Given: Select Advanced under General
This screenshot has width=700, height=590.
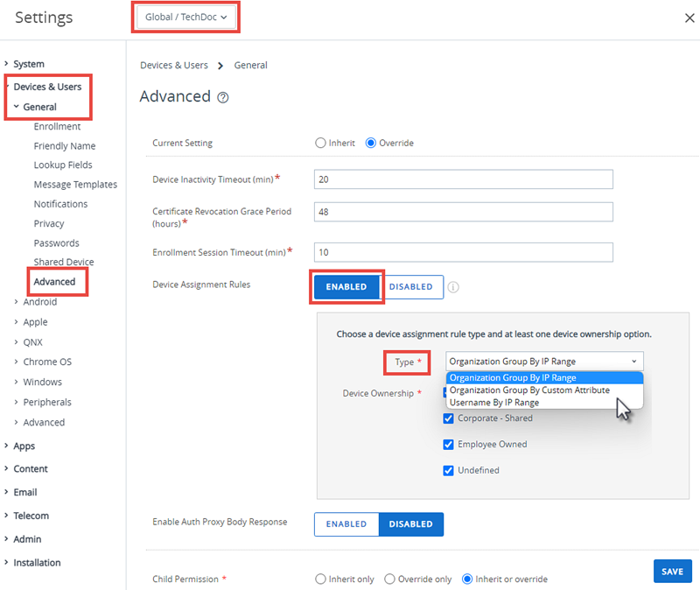Looking at the screenshot, I should [x=54, y=282].
